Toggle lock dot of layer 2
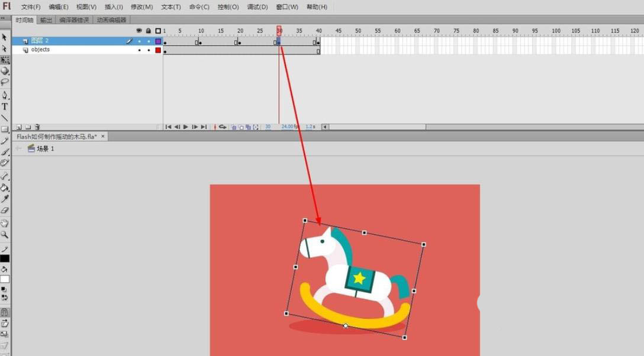The image size is (644, 356). [x=149, y=41]
